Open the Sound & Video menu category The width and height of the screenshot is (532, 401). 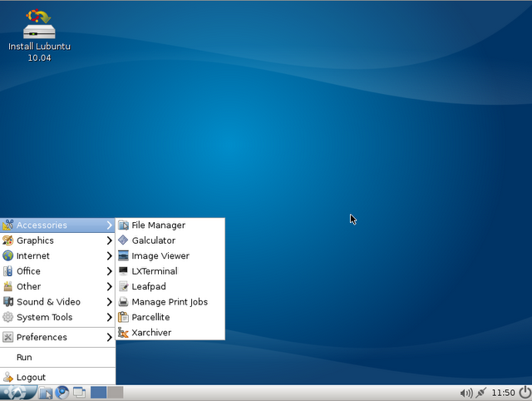click(x=57, y=302)
